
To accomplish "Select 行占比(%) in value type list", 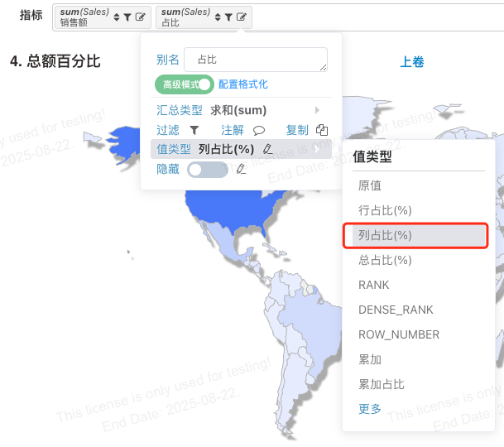I will pos(385,210).
